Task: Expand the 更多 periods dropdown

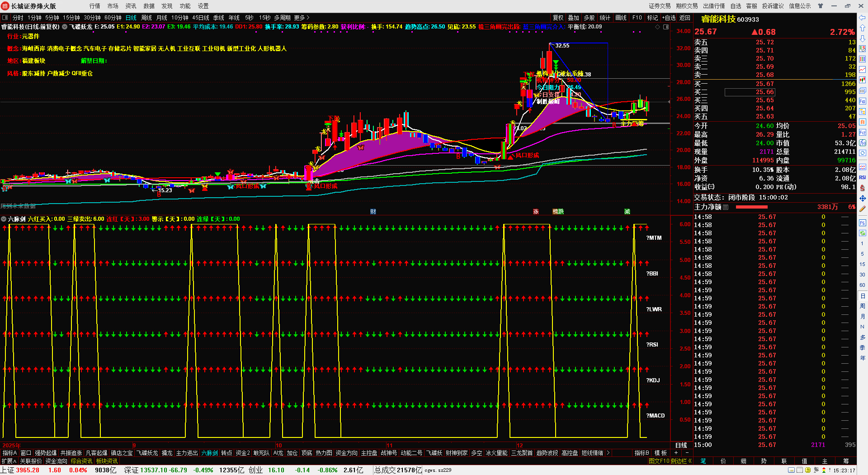Action: 302,18
